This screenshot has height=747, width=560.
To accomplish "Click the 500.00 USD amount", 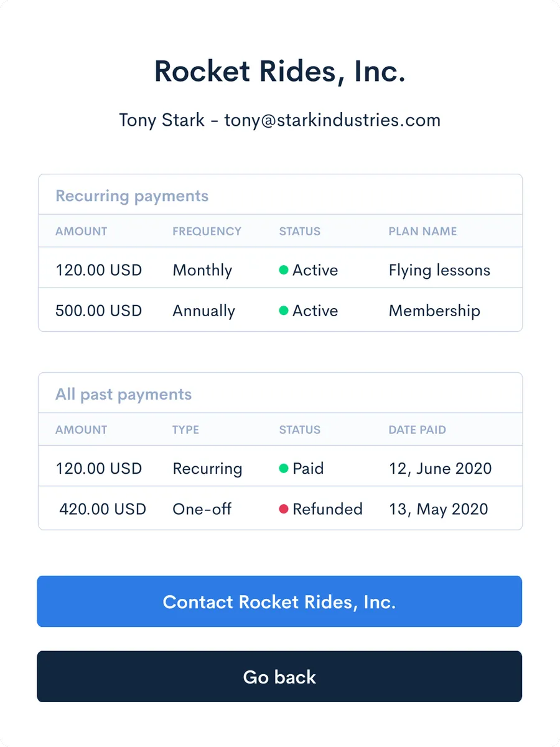I will pyautogui.click(x=99, y=311).
